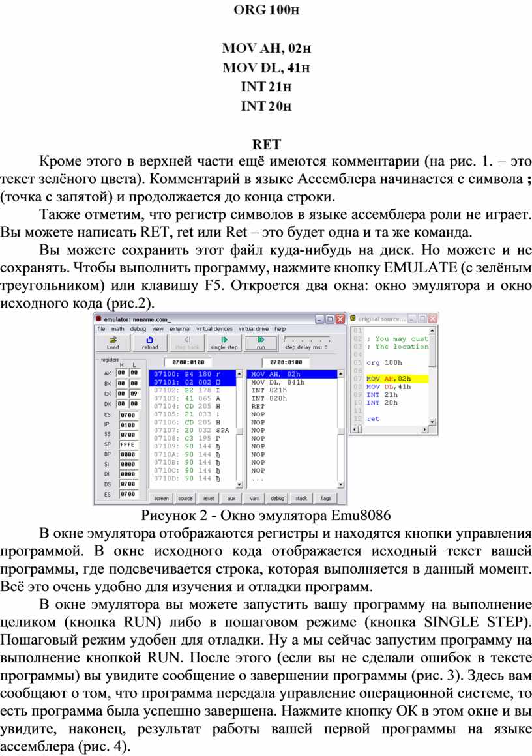The image size is (532, 756).
Task: Select disassembly line INT 020h
Action: pyautogui.click(x=292, y=398)
